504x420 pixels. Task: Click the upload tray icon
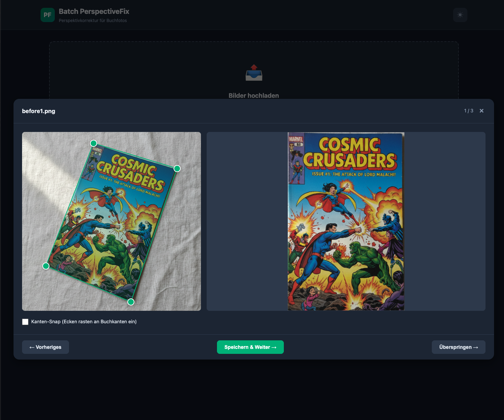click(x=254, y=73)
